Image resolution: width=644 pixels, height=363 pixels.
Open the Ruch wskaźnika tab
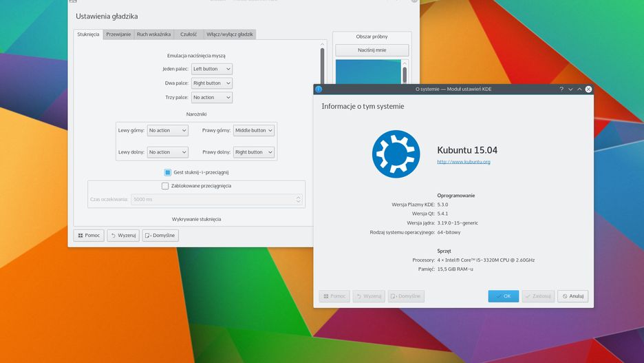153,34
